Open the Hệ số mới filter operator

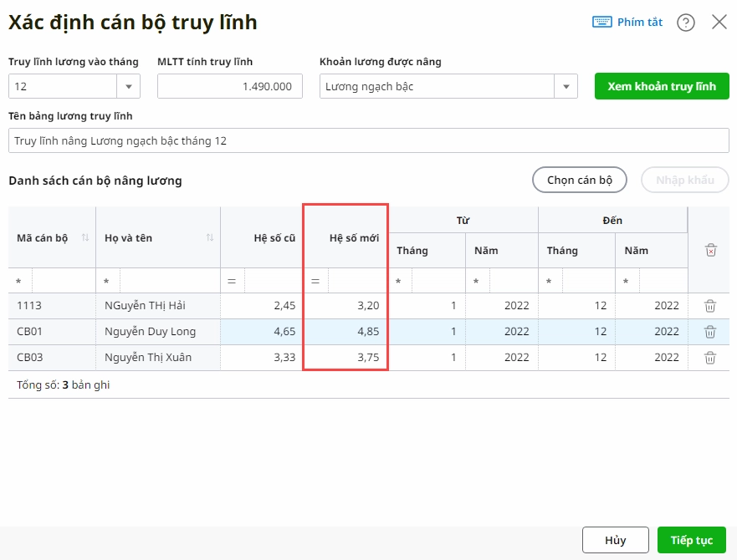(x=315, y=281)
